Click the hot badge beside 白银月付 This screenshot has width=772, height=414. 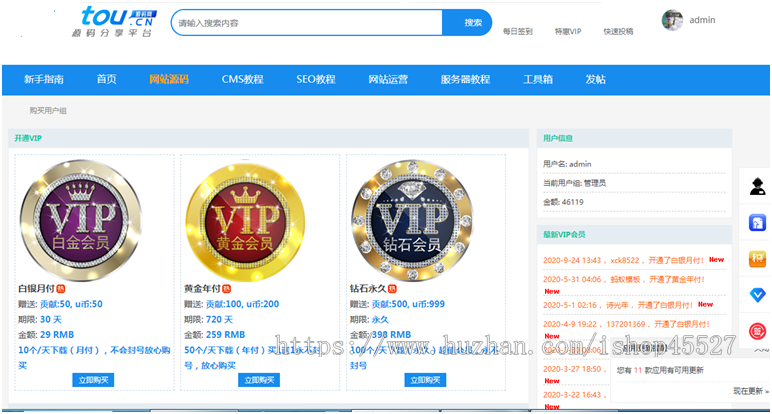pyautogui.click(x=61, y=288)
